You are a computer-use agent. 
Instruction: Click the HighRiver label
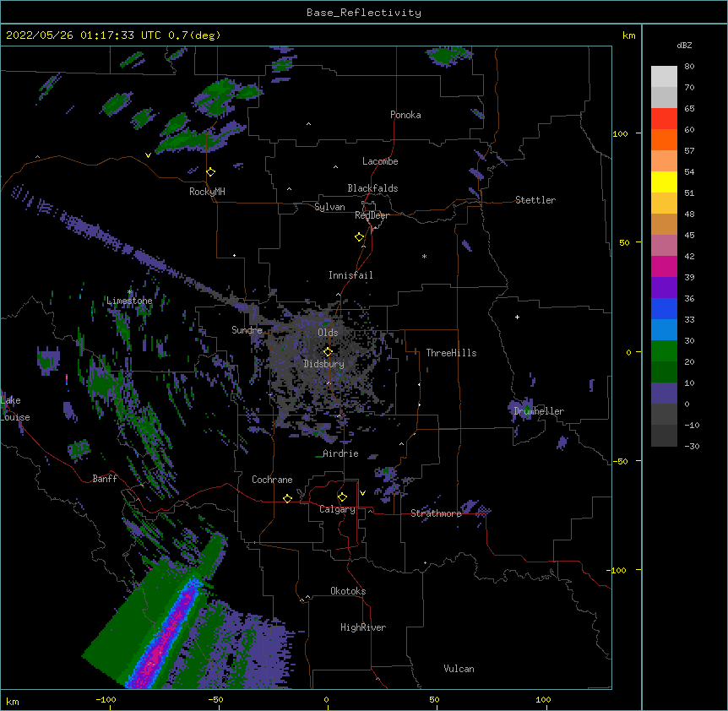click(363, 627)
